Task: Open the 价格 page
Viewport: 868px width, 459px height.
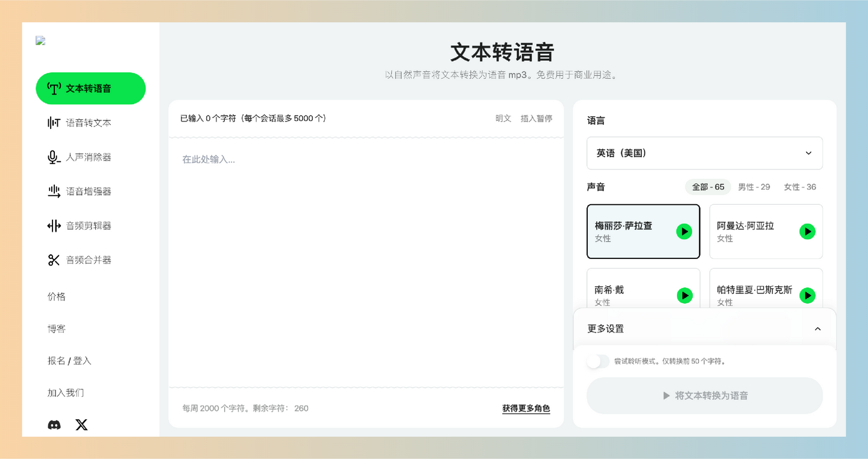Action: coord(56,296)
